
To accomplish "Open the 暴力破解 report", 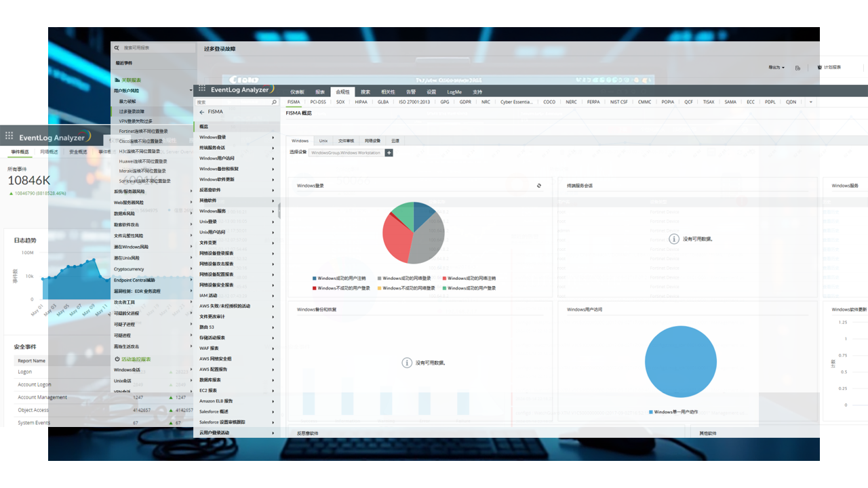I will [127, 101].
